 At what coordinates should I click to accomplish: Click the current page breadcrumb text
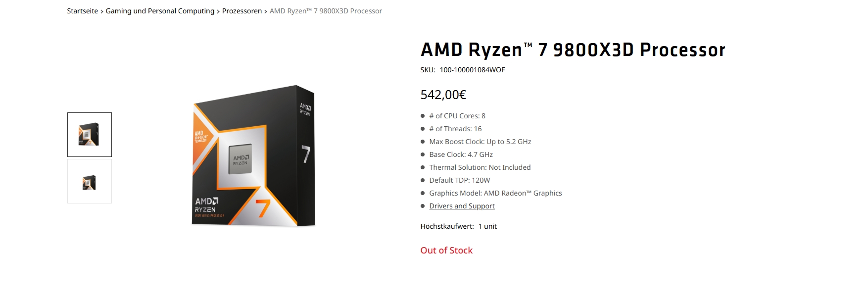[326, 11]
